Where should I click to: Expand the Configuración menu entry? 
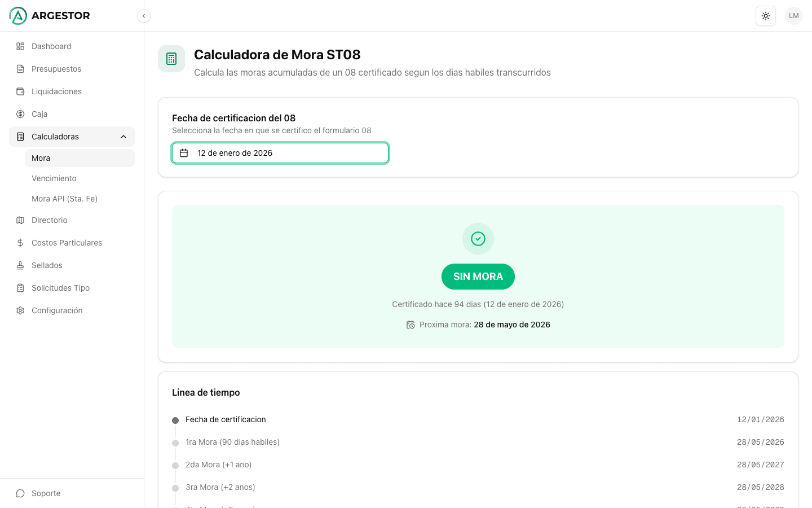tap(57, 310)
